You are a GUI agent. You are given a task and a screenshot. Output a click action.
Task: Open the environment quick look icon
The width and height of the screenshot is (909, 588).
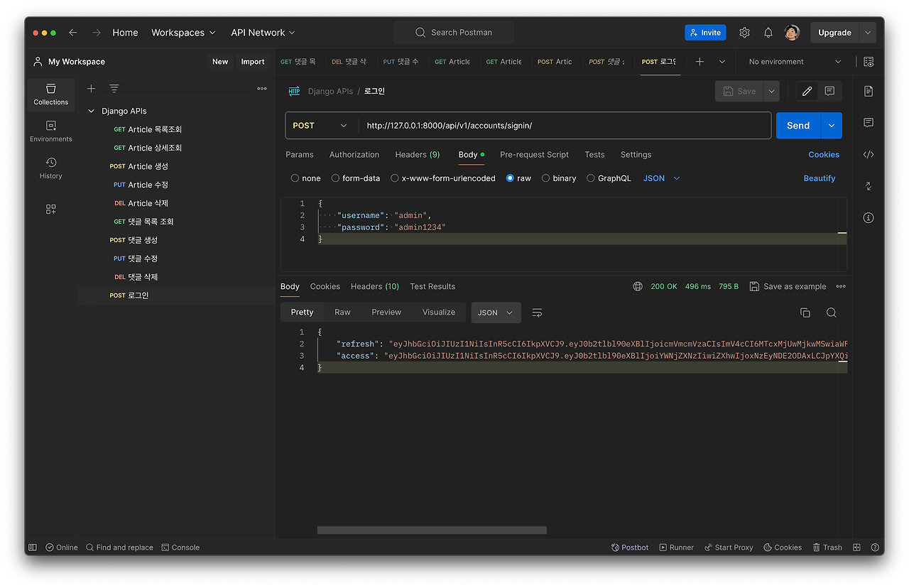[869, 62]
